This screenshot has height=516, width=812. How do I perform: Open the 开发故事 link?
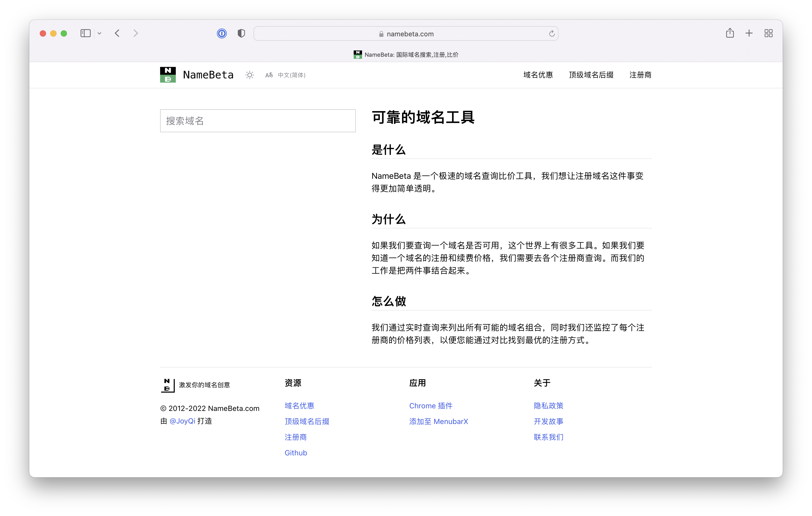(x=549, y=421)
